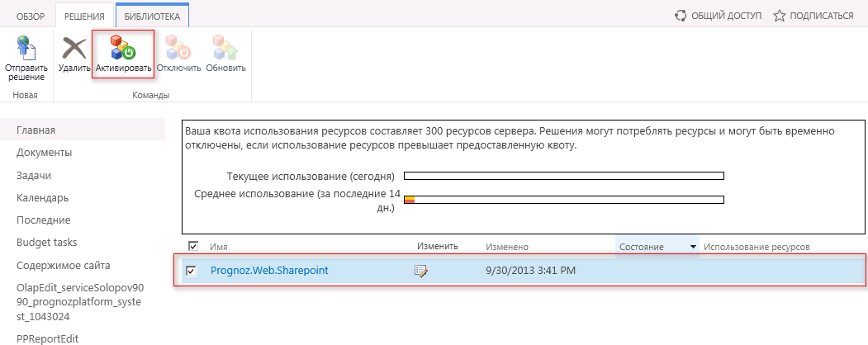Open Budget tasks in the left navigation
Image resolution: width=868 pixels, height=345 pixels.
pos(46,243)
